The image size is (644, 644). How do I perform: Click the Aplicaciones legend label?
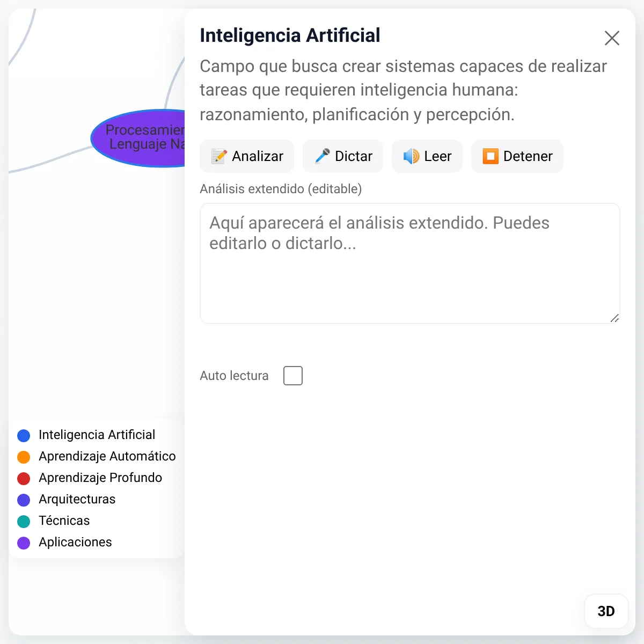[x=76, y=542]
